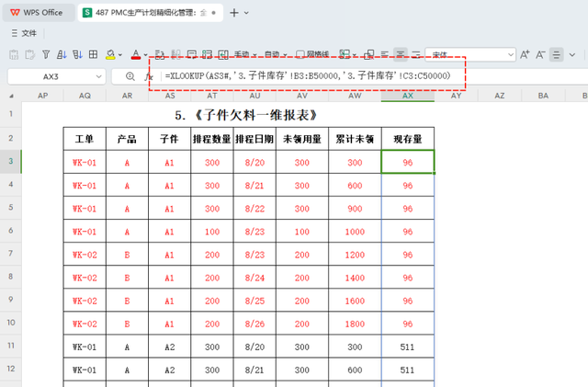Click WK-02 in row 7
588x387 pixels.
[x=85, y=255]
